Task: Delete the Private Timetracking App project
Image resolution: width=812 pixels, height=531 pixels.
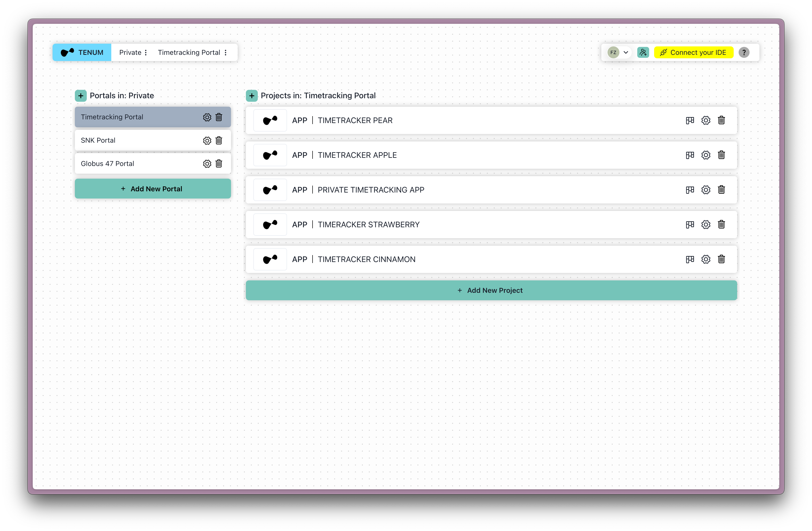Action: [721, 190]
